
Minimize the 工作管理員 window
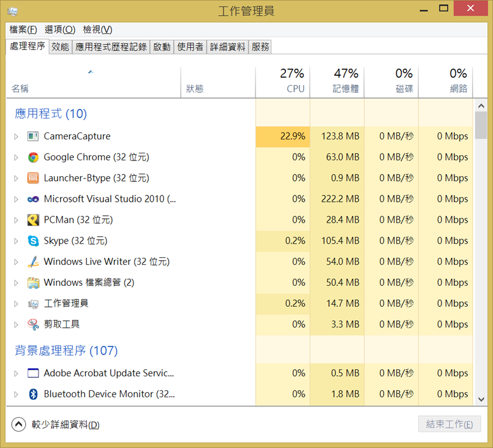[424, 9]
